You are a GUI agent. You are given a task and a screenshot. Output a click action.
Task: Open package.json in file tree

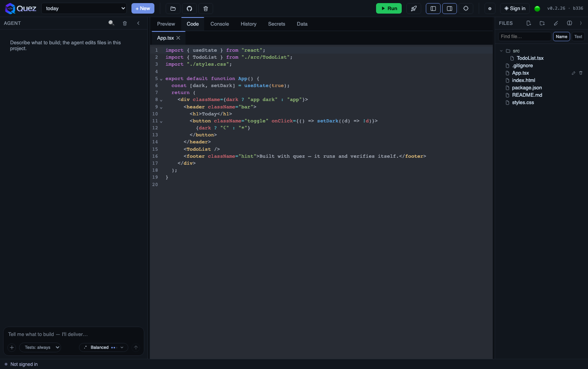527,88
